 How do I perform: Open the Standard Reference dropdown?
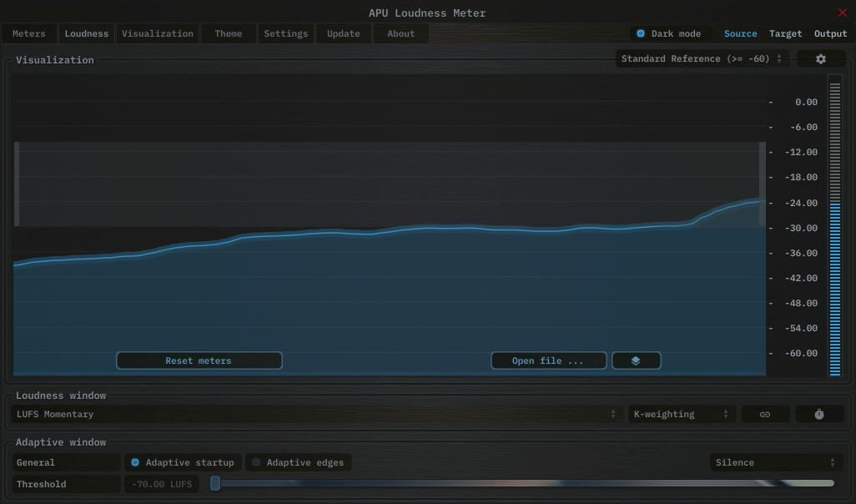click(702, 59)
